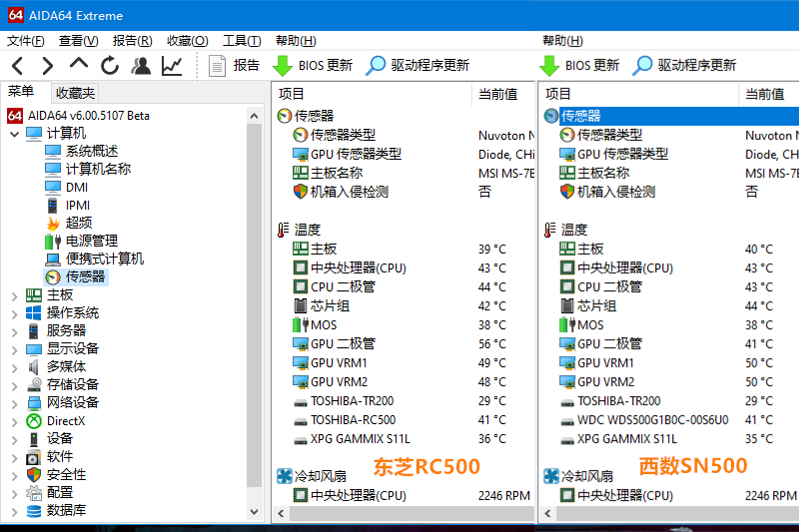Viewport: 799px width, 532px height.
Task: Select highlighted 传感器 row in right window
Action: coord(678,116)
